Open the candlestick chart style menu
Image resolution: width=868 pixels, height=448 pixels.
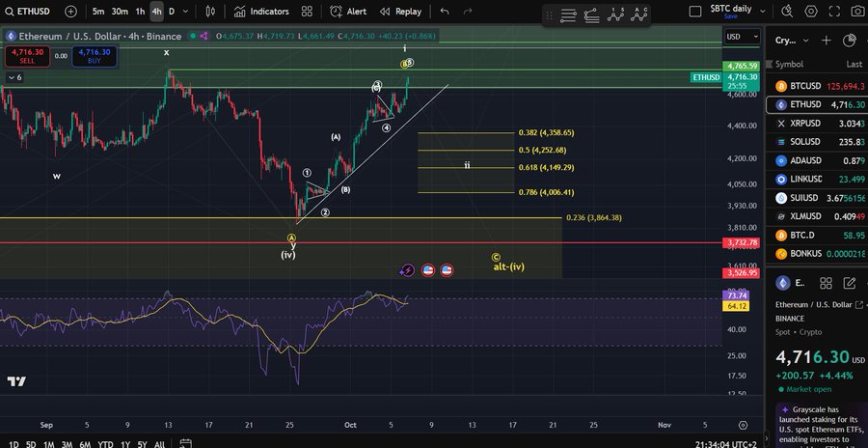(x=210, y=11)
